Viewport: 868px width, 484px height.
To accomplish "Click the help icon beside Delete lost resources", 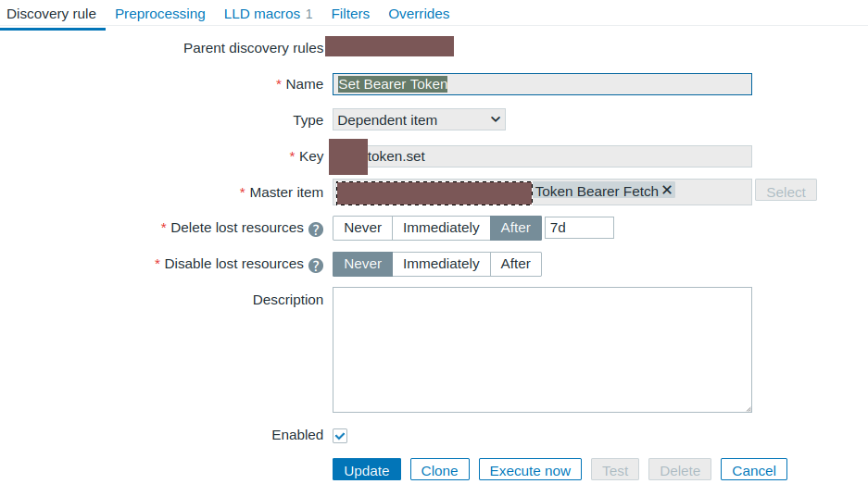I will [316, 230].
